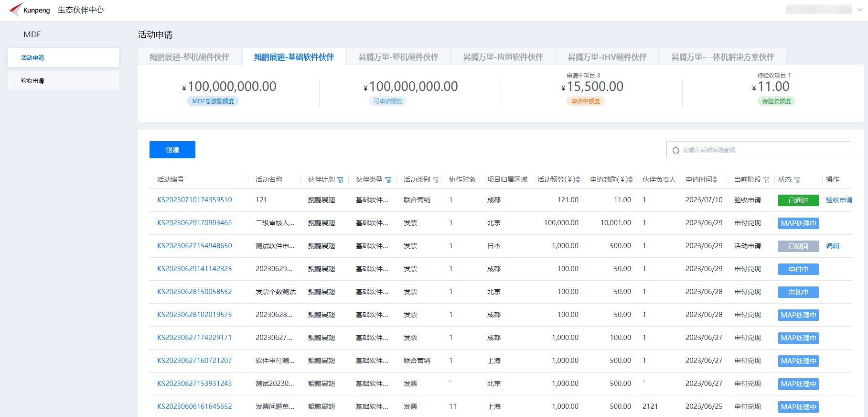Click the green 待验收额度 tag
The width and height of the screenshot is (868, 417).
click(x=776, y=101)
